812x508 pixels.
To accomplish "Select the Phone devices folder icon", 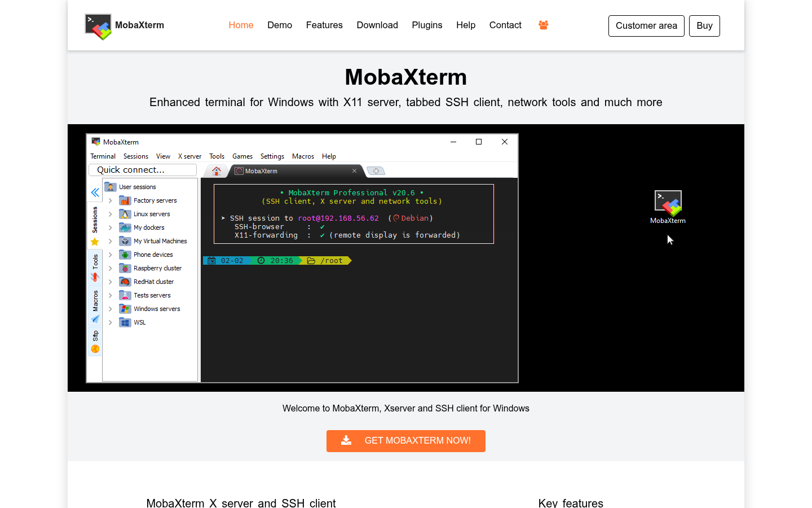I will pos(125,255).
